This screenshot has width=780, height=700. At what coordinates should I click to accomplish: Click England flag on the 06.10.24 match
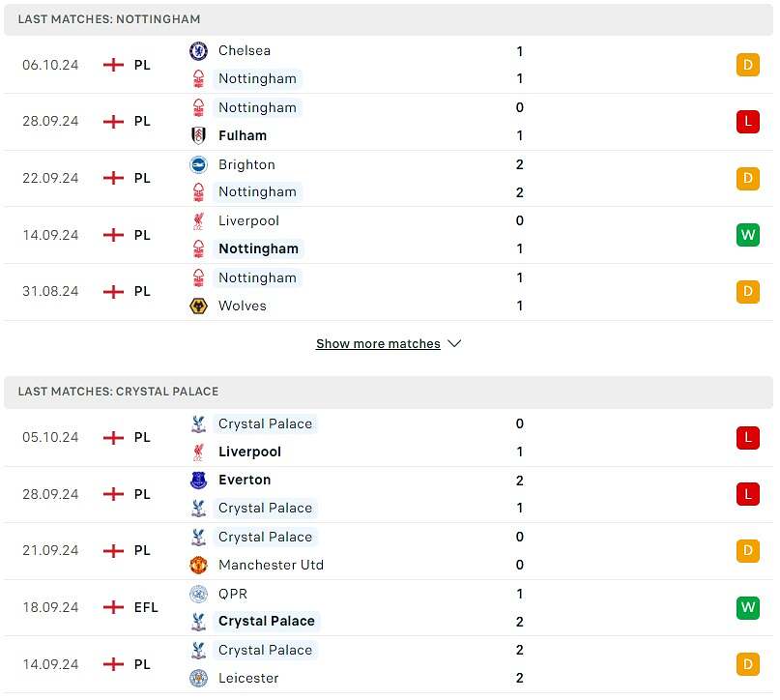pyautogui.click(x=114, y=65)
